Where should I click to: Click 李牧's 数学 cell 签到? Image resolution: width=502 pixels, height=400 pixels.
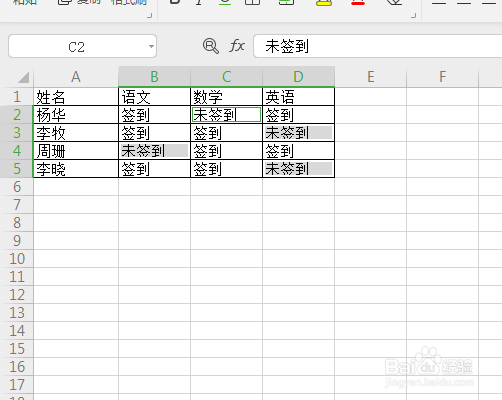pos(226,133)
